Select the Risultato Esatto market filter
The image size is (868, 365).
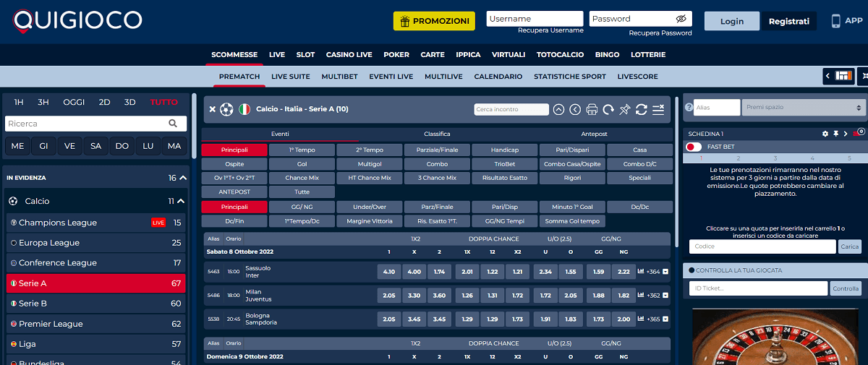coord(505,178)
